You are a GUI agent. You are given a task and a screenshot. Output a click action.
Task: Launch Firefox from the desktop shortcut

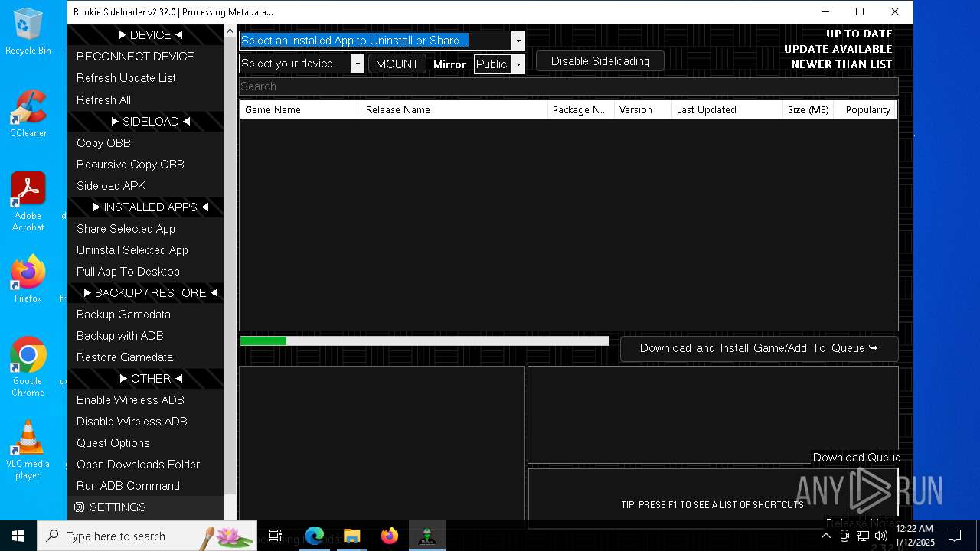point(28,279)
